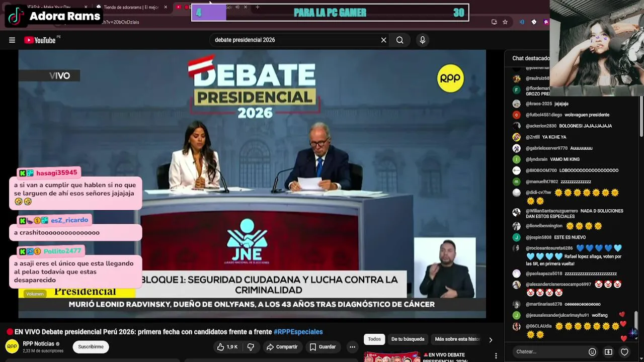Click the blue sound extension icon
This screenshot has width=644, height=362.
(x=522, y=22)
